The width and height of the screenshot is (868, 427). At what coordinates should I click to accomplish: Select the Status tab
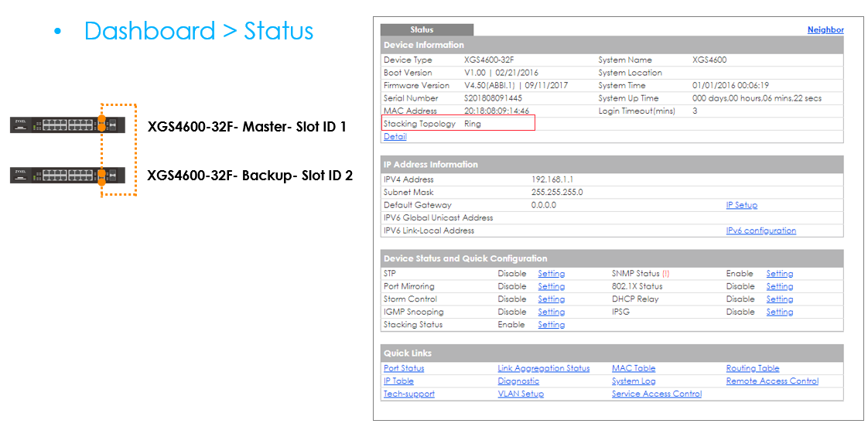[x=426, y=30]
